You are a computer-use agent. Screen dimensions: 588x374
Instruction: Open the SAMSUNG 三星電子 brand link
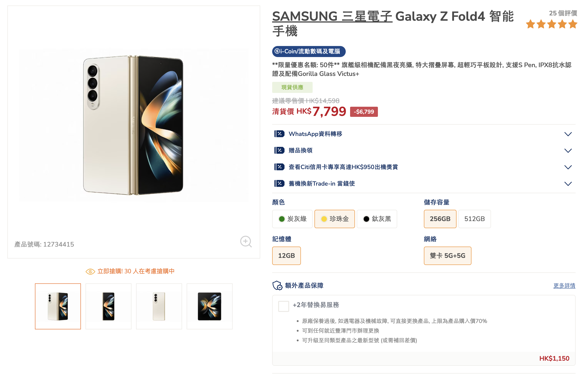click(x=332, y=17)
